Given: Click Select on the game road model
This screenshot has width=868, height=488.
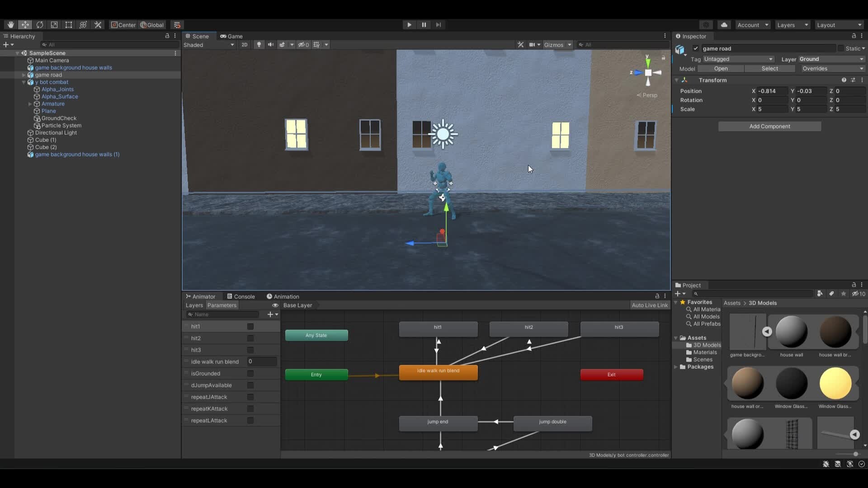Looking at the screenshot, I should pos(770,68).
